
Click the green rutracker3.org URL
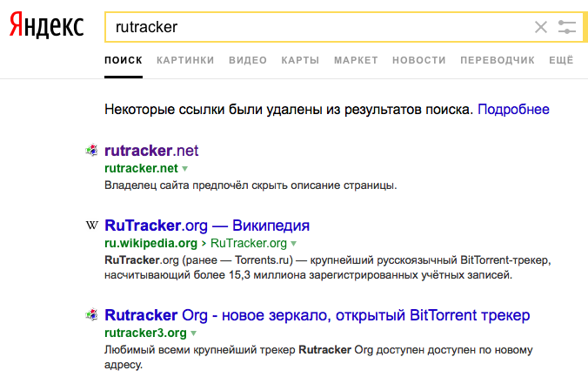tap(145, 333)
